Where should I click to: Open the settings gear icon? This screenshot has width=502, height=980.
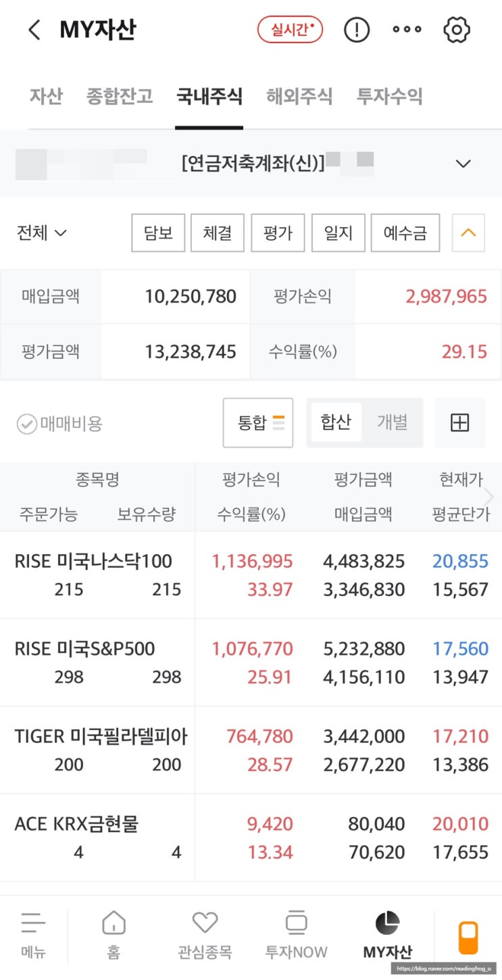tap(457, 30)
